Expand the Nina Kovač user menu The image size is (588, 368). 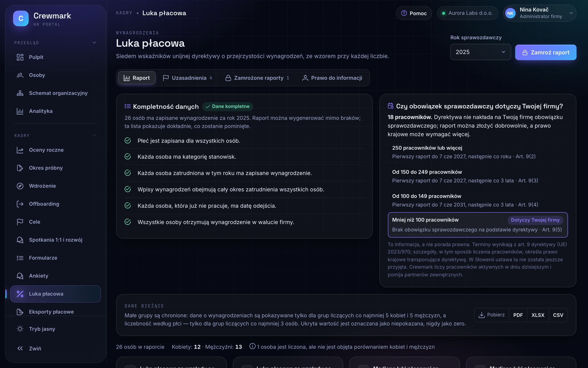[x=540, y=13]
